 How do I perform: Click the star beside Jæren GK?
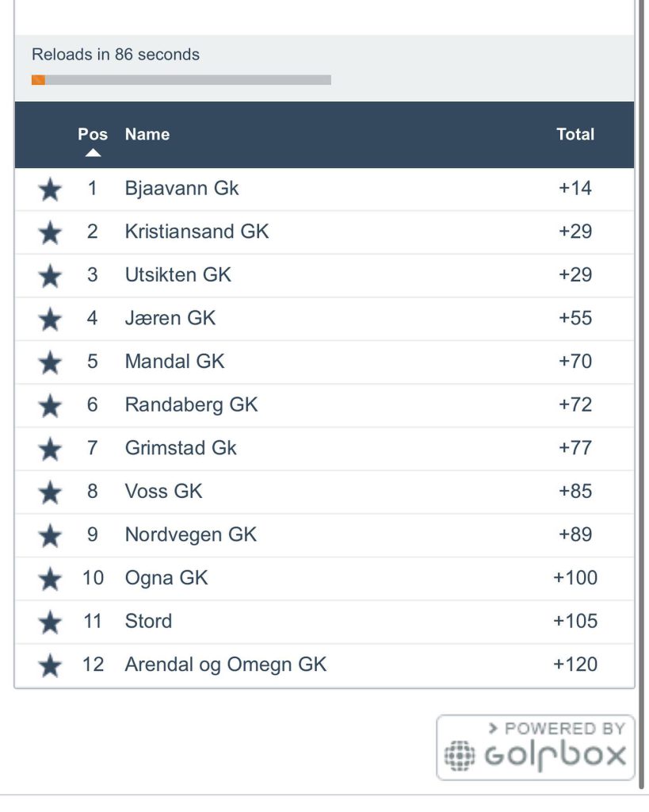tap(50, 319)
